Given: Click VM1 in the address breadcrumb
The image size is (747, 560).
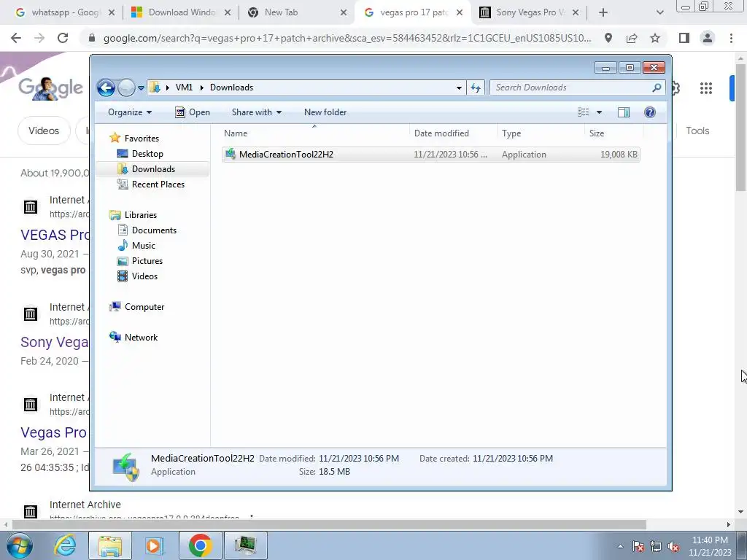Looking at the screenshot, I should coord(184,87).
